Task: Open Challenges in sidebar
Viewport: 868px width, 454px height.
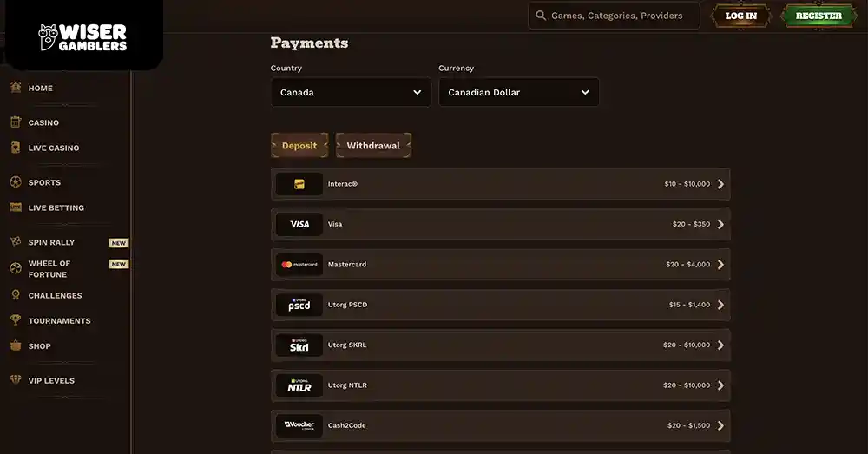Action: point(55,295)
